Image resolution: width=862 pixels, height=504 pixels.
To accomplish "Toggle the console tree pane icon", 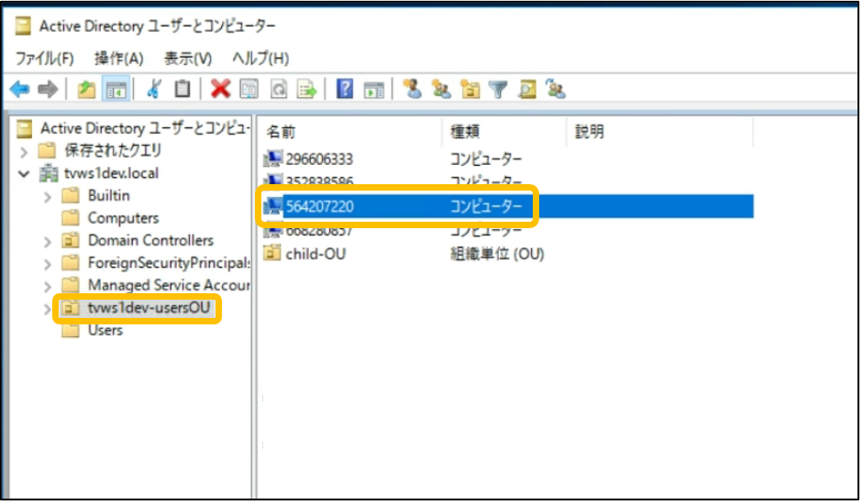I will click(x=116, y=89).
